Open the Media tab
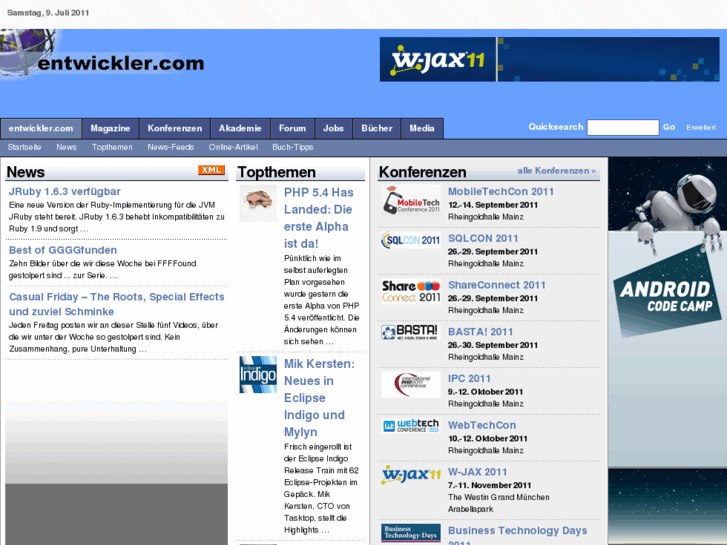Screen dimensions: 727x545 tap(422, 128)
